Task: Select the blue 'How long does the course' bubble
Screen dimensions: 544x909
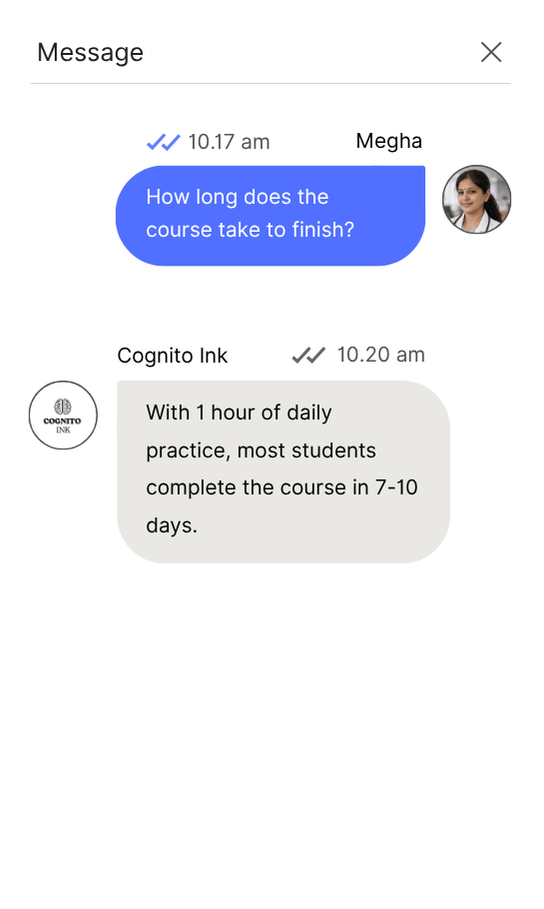Action: click(270, 216)
